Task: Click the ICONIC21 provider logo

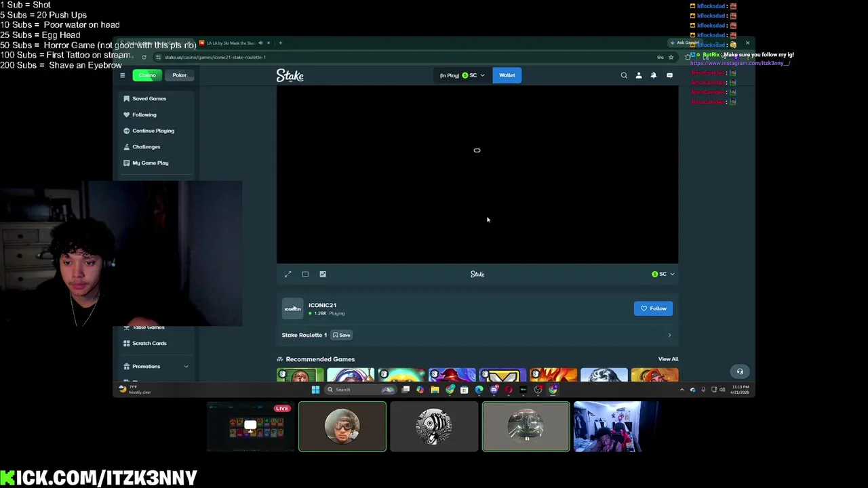Action: pyautogui.click(x=292, y=308)
